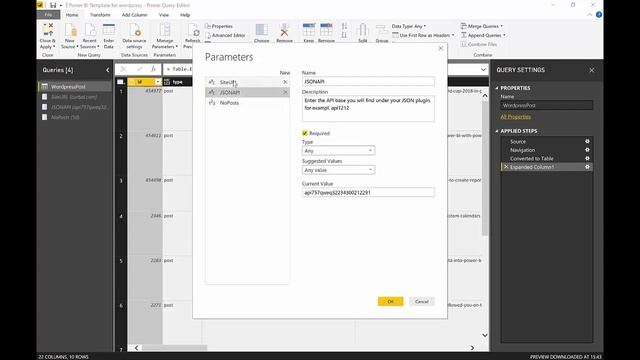Image resolution: width=640 pixels, height=360 pixels.
Task: Collapse the APPLIED STEPS section
Action: pos(497,131)
